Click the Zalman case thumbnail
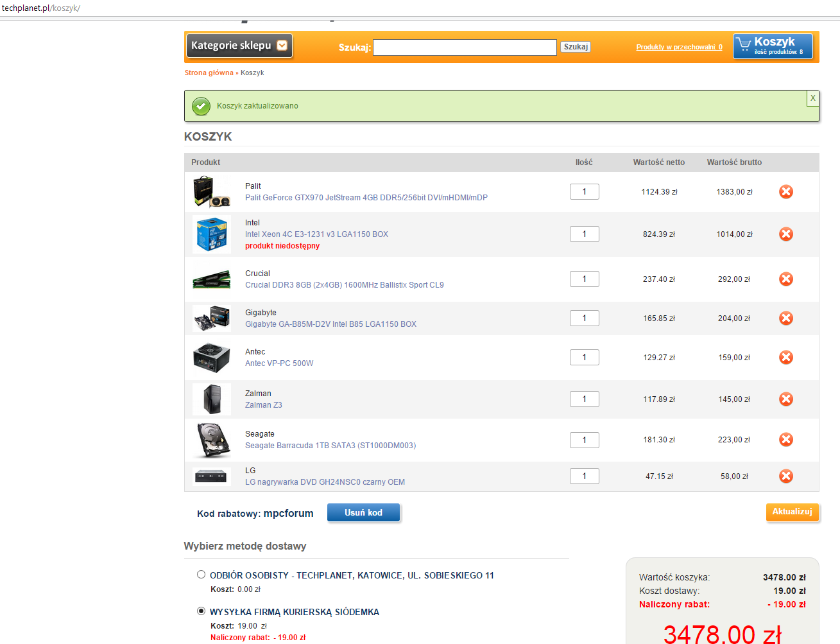The height and width of the screenshot is (644, 840). [212, 399]
